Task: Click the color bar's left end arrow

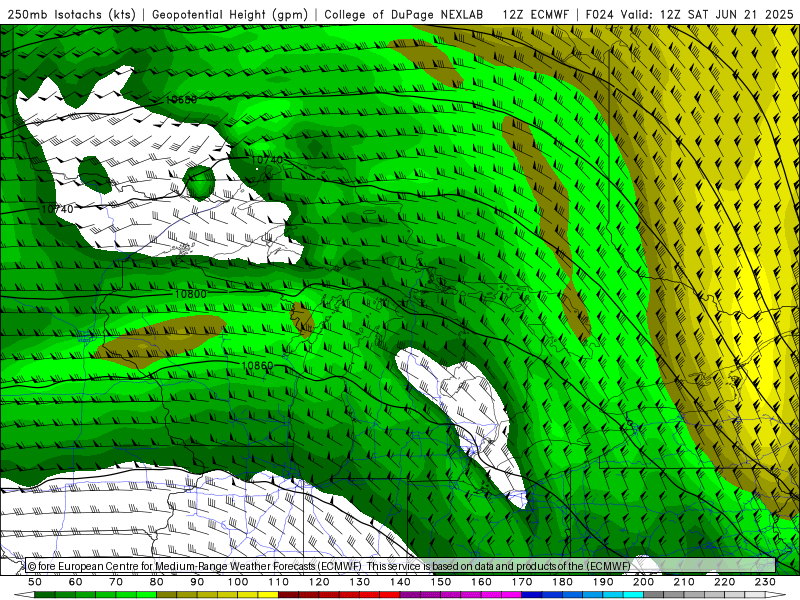Action: coord(24,595)
